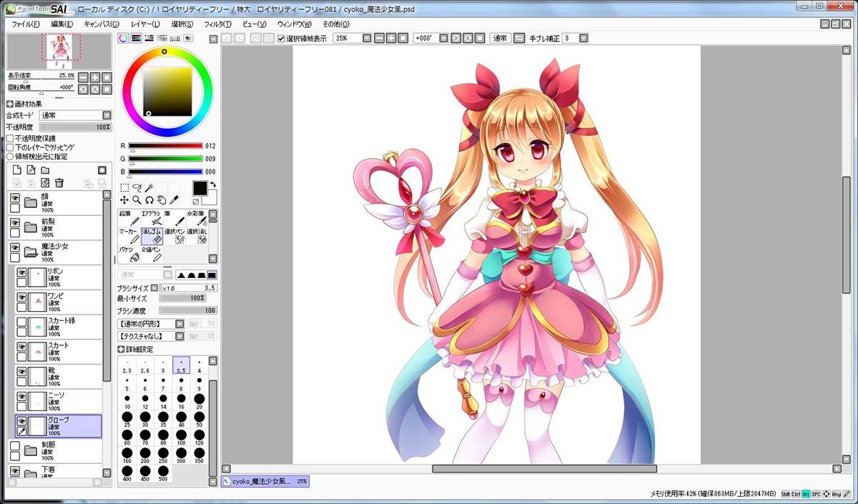Click the foreground black color swatch
The height and width of the screenshot is (504, 858).
pos(200,187)
